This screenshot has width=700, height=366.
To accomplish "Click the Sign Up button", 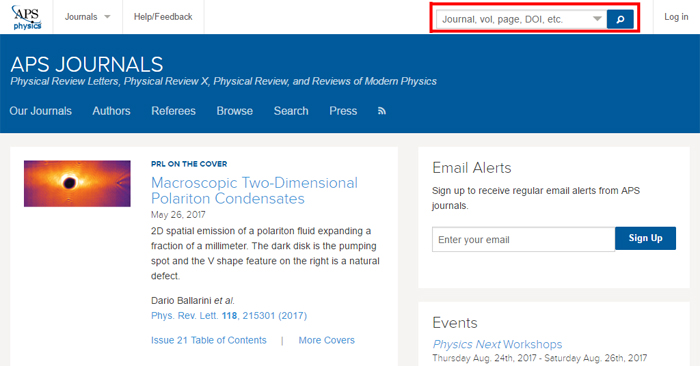I will [x=645, y=238].
